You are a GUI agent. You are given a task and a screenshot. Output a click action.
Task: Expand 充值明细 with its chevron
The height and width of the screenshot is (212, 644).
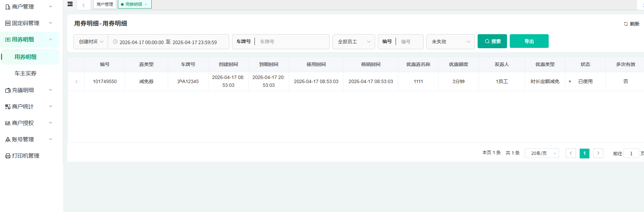pyautogui.click(x=51, y=90)
